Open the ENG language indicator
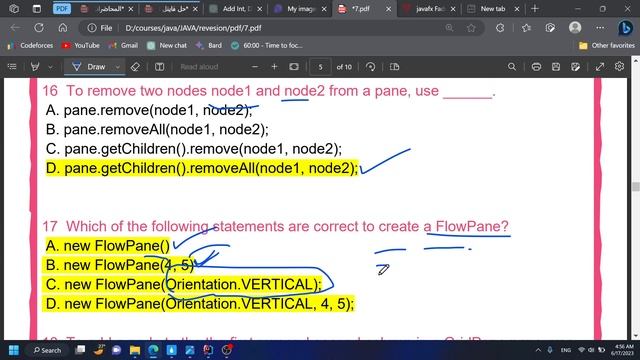The image size is (640, 360). (566, 350)
